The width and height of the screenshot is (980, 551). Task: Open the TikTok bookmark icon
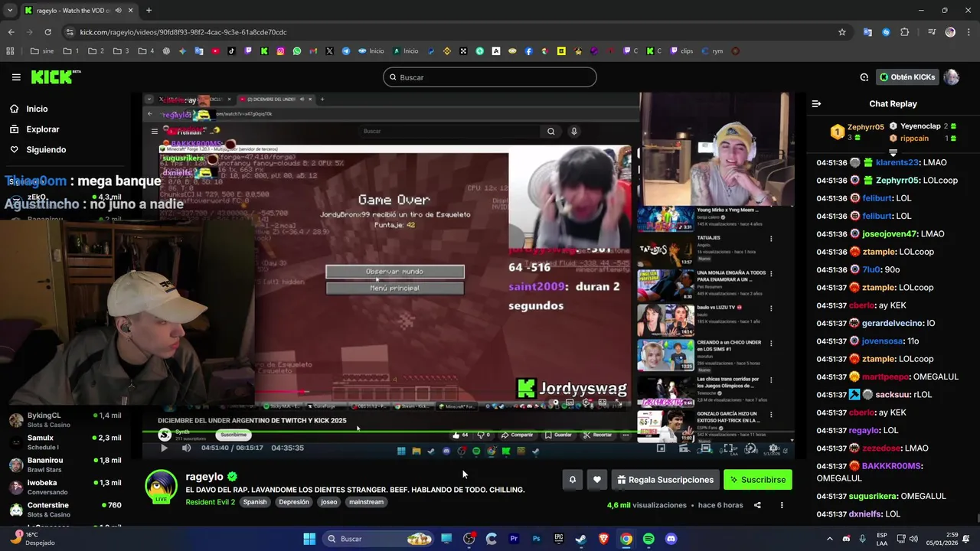coord(231,51)
